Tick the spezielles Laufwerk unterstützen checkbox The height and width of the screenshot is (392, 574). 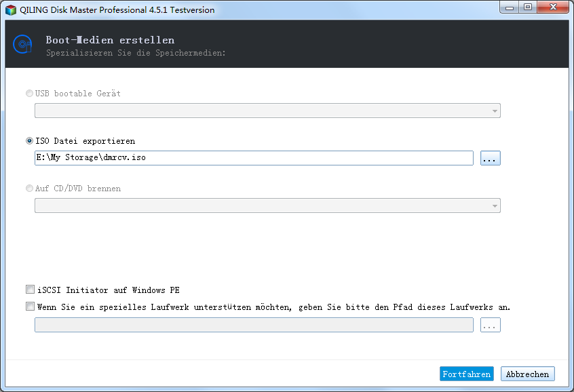pyautogui.click(x=30, y=307)
